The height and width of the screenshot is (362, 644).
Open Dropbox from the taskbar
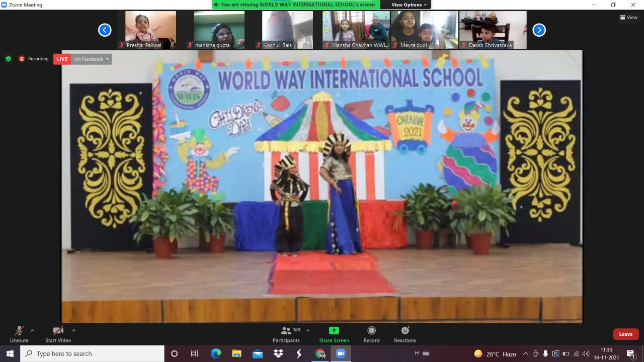(x=278, y=354)
